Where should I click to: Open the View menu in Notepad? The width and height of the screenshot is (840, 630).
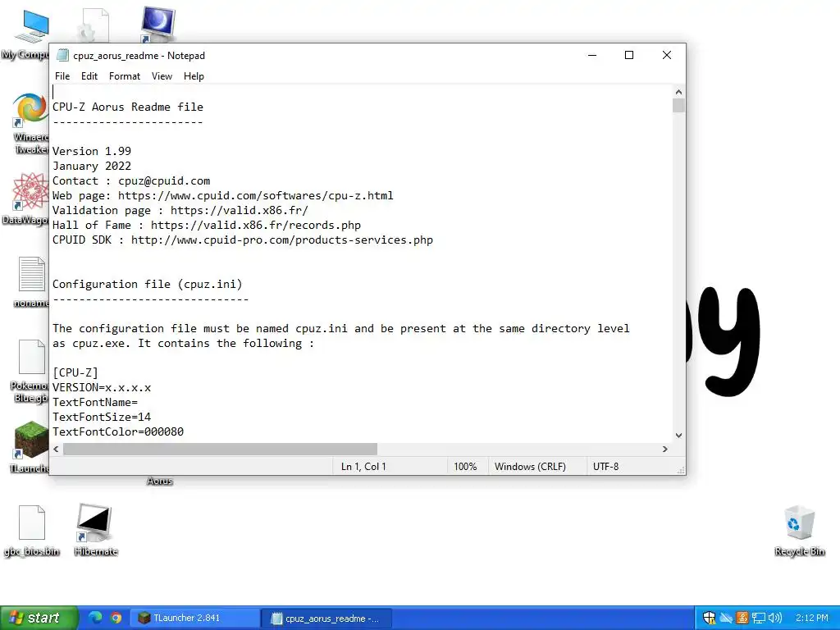(x=162, y=76)
